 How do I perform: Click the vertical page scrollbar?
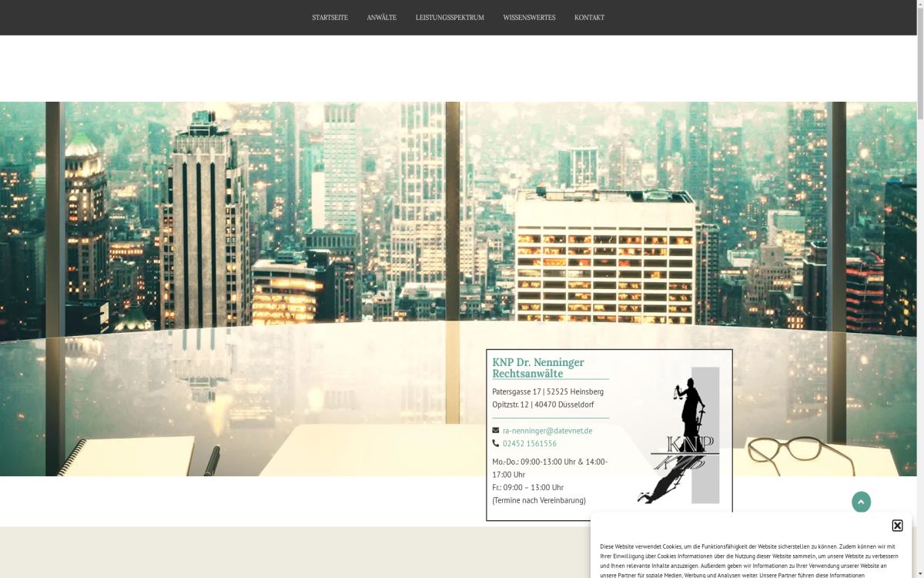coord(919,231)
